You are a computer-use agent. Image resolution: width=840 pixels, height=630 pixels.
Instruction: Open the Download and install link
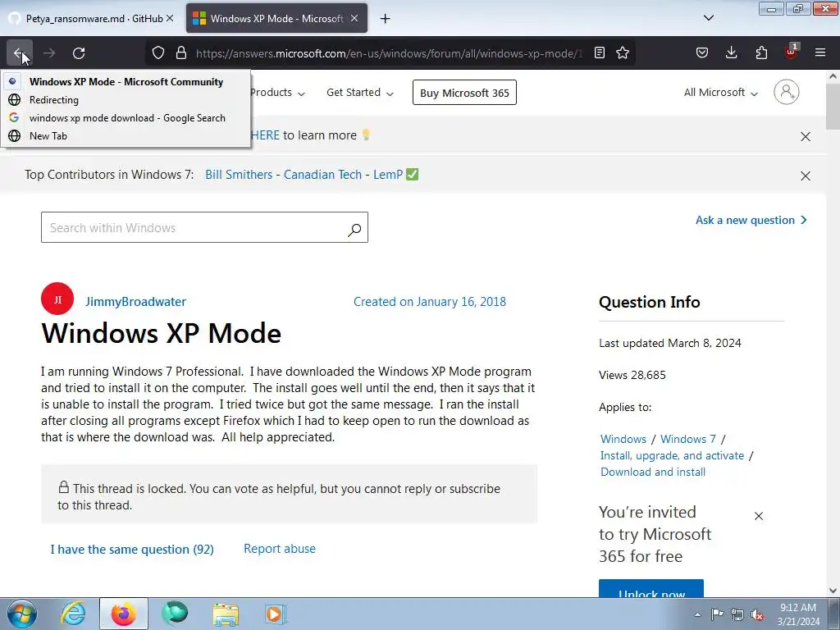tap(652, 472)
